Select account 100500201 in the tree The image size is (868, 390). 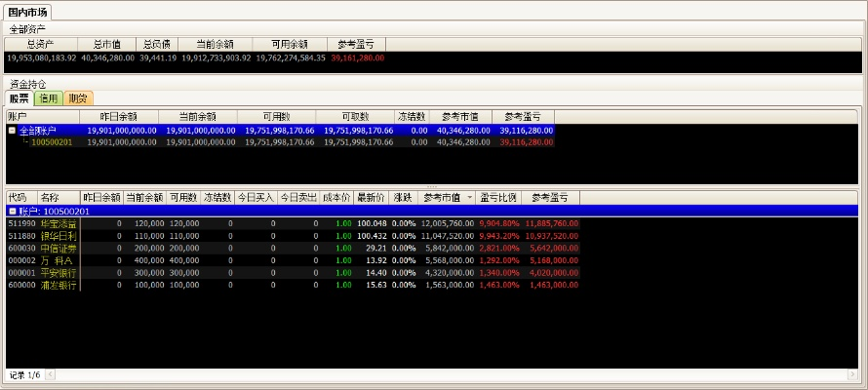pyautogui.click(x=52, y=142)
